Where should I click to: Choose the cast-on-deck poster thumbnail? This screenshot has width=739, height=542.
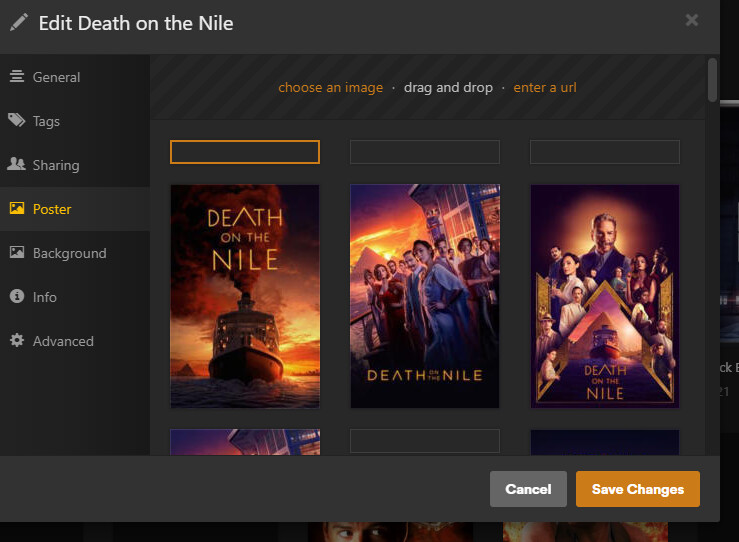point(425,296)
